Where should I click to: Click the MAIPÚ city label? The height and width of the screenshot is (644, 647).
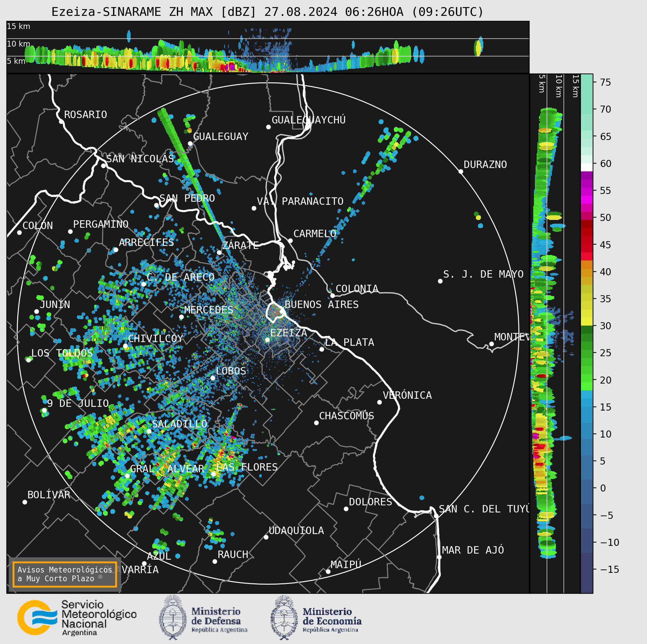346,564
